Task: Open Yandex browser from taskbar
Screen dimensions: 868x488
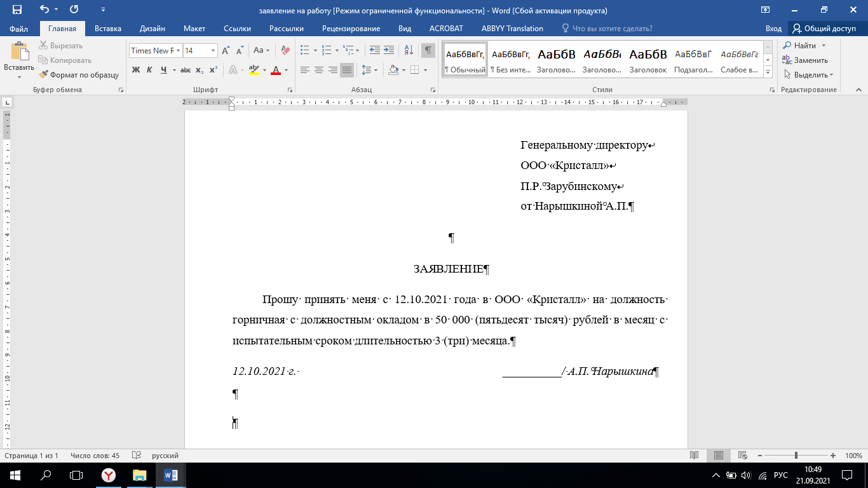Action: pos(109,475)
